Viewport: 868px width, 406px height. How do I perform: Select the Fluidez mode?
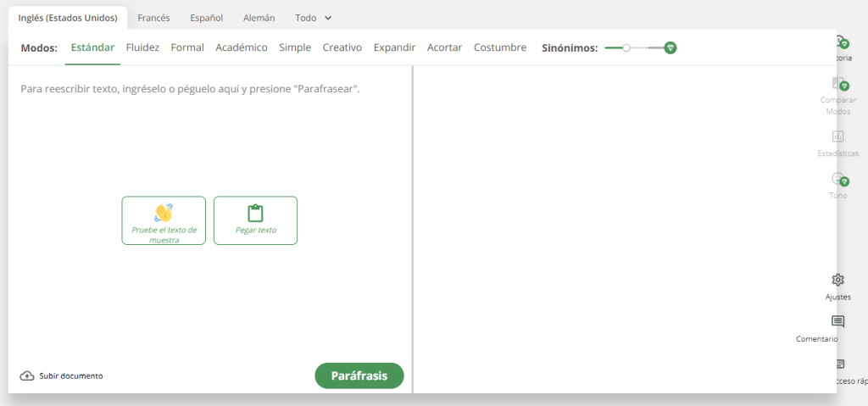click(142, 47)
